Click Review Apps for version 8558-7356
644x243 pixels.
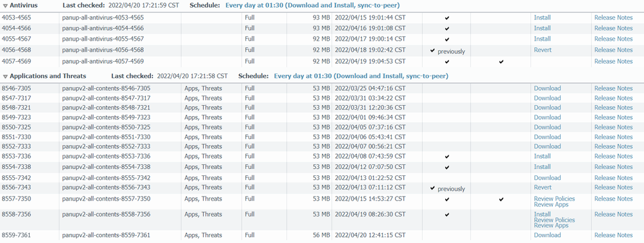click(x=551, y=226)
